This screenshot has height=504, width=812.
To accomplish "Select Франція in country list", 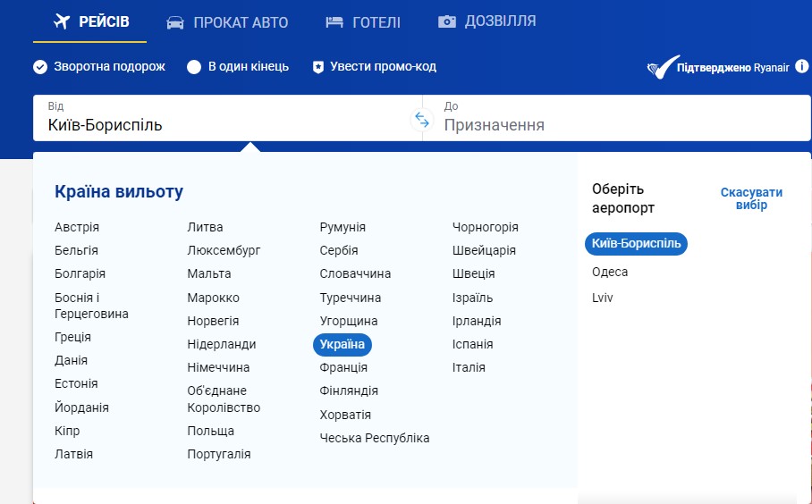I will [343, 367].
